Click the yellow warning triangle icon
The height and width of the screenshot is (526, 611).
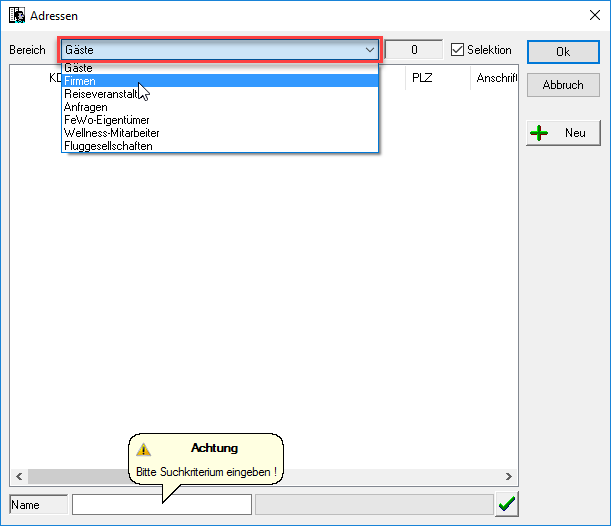143,449
